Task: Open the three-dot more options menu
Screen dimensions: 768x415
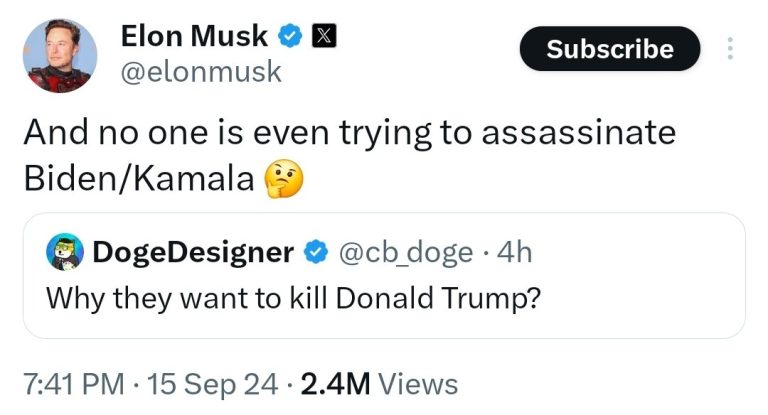Action: coord(730,48)
